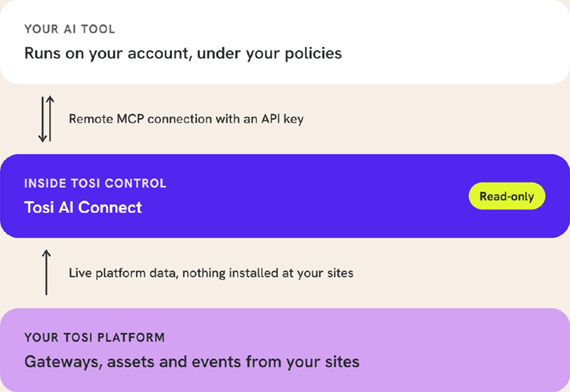The height and width of the screenshot is (392, 570).
Task: Click 'Remote MCP connection with an API key' text
Action: click(186, 119)
